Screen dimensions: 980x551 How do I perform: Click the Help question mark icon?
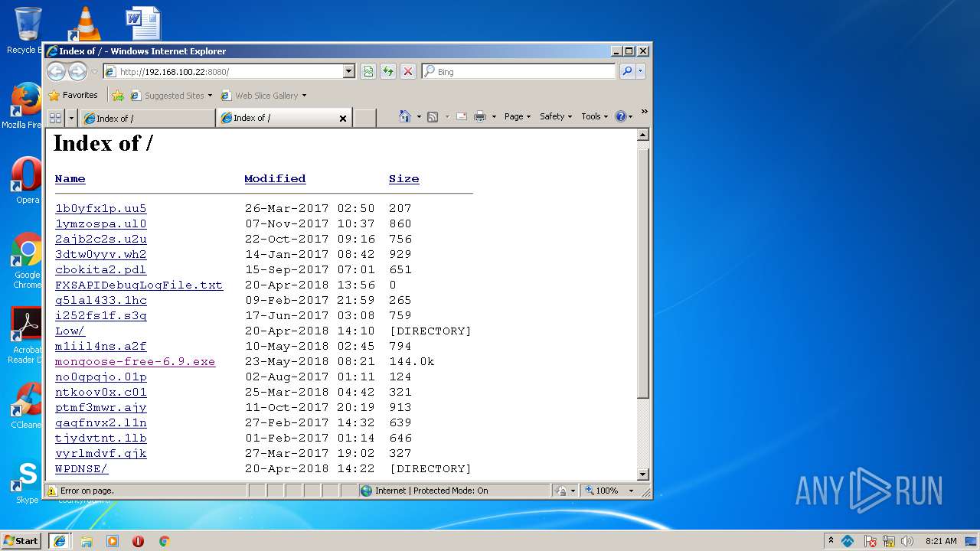[621, 116]
